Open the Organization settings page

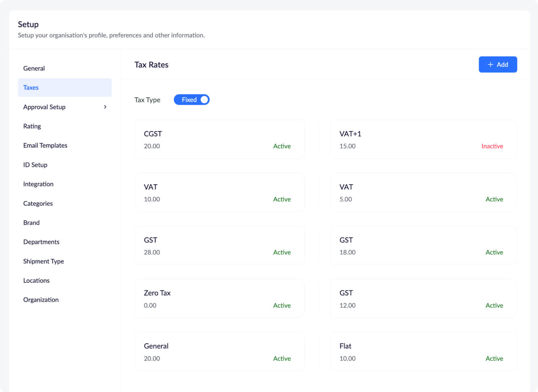click(41, 300)
